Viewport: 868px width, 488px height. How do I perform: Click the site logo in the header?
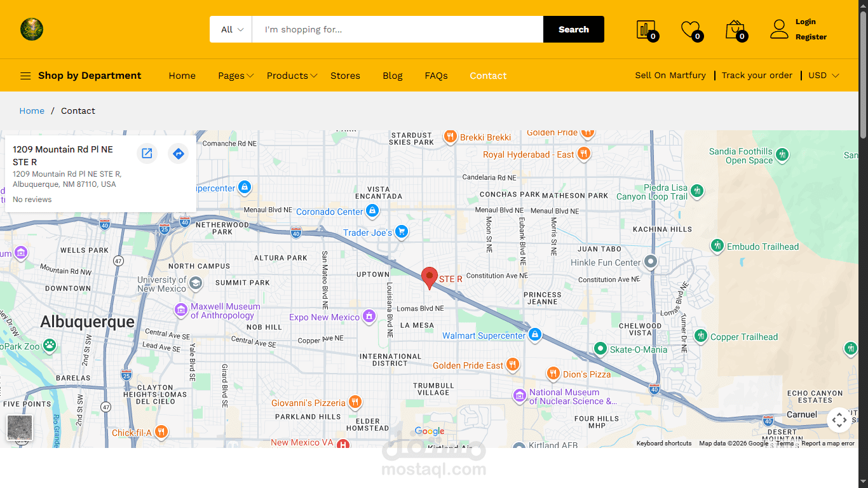(32, 29)
